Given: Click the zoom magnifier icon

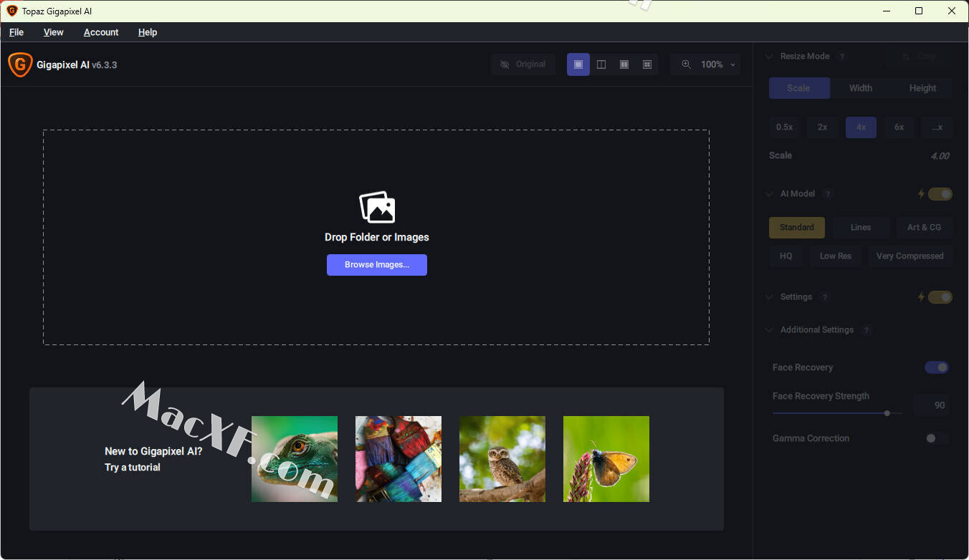Looking at the screenshot, I should pos(687,64).
